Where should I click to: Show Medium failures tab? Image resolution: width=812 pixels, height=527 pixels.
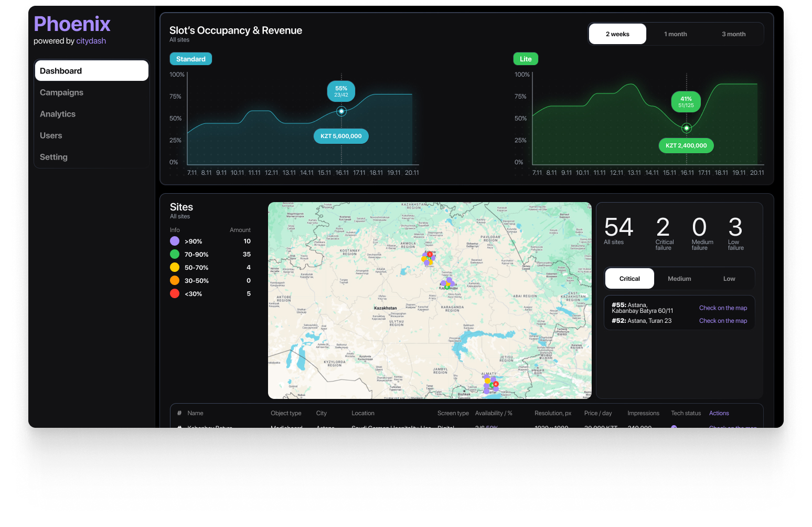click(x=679, y=279)
